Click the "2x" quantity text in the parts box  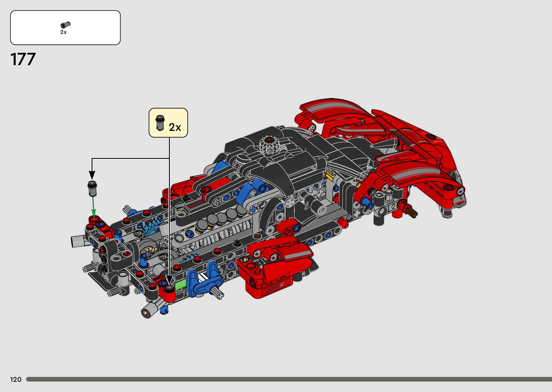coord(63,32)
